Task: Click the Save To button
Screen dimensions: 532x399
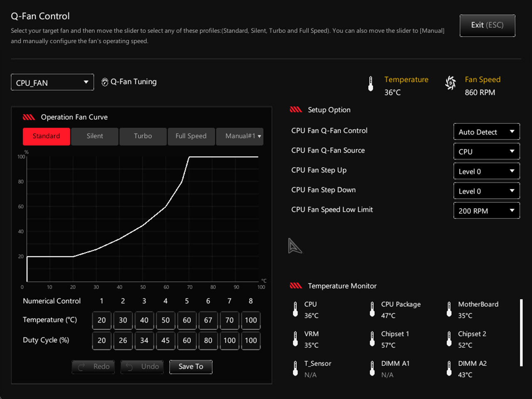Action: [x=191, y=367]
